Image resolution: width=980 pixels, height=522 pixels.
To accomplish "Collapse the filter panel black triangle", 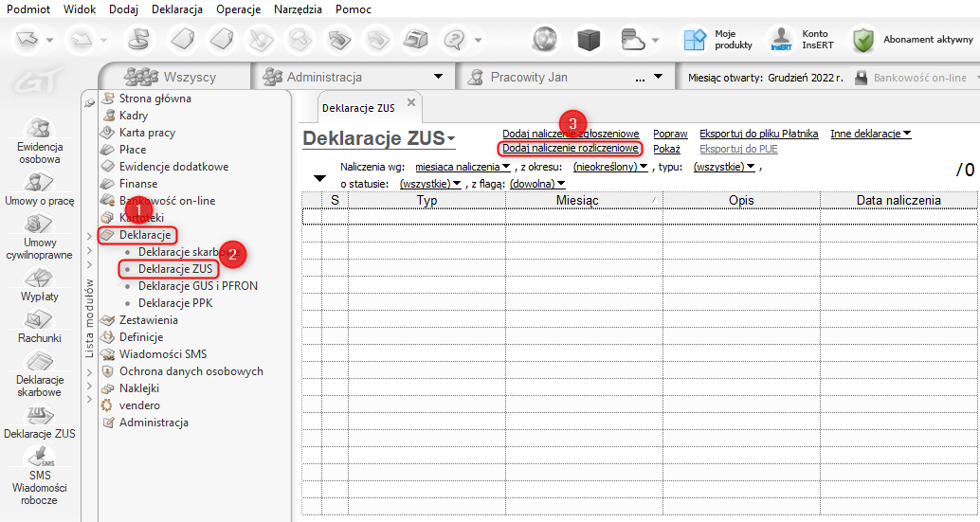I will [319, 178].
